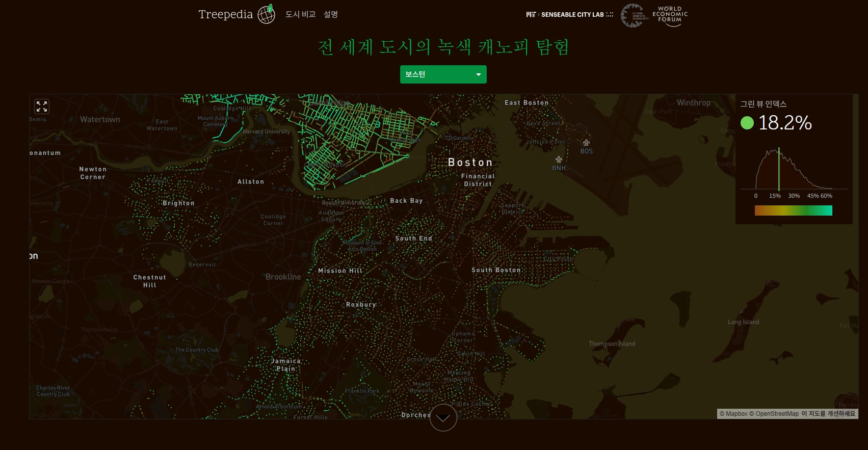Click the East Boston map label
This screenshot has width=868, height=450.
pyautogui.click(x=527, y=102)
